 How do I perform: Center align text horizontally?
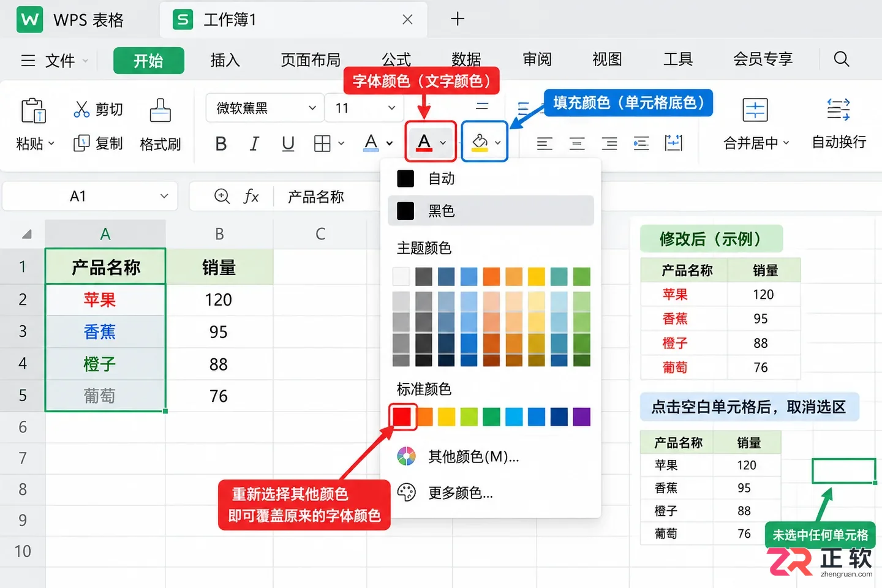click(577, 144)
